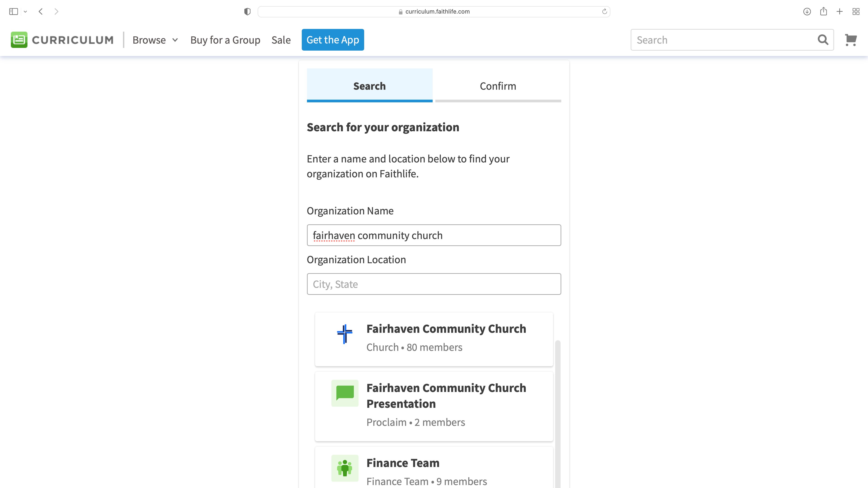Click the Finance Team people icon
The width and height of the screenshot is (868, 488).
[x=345, y=468]
